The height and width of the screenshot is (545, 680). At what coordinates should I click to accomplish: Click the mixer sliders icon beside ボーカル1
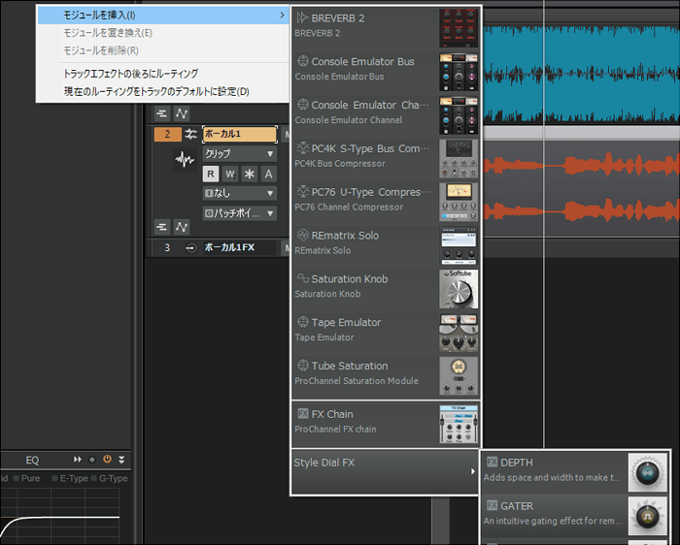[x=191, y=134]
